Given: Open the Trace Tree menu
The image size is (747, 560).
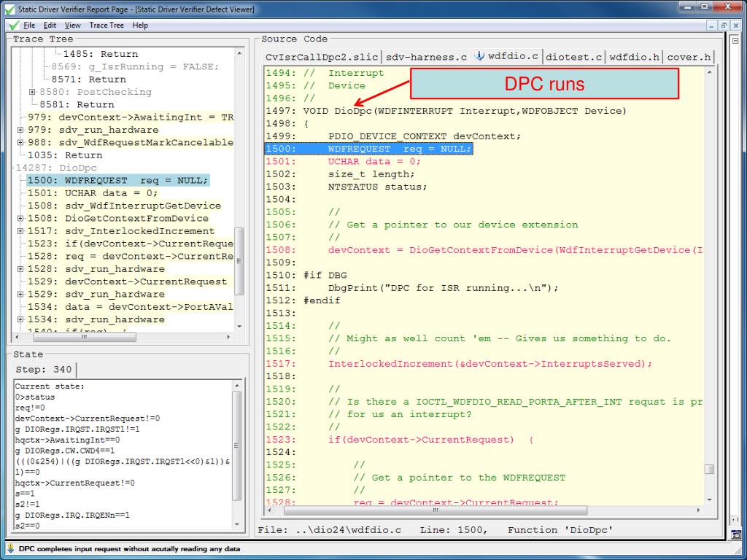Looking at the screenshot, I should 107,26.
